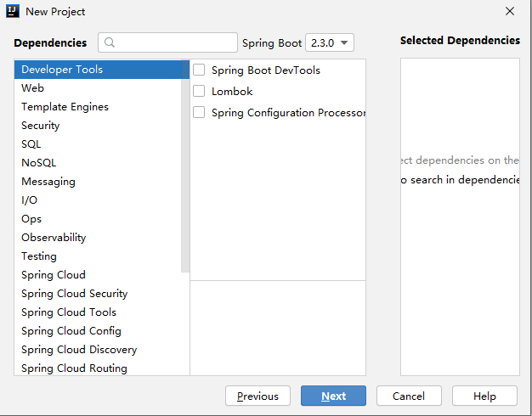Image resolution: width=532 pixels, height=416 pixels.
Task: Click the Next button
Action: click(333, 396)
